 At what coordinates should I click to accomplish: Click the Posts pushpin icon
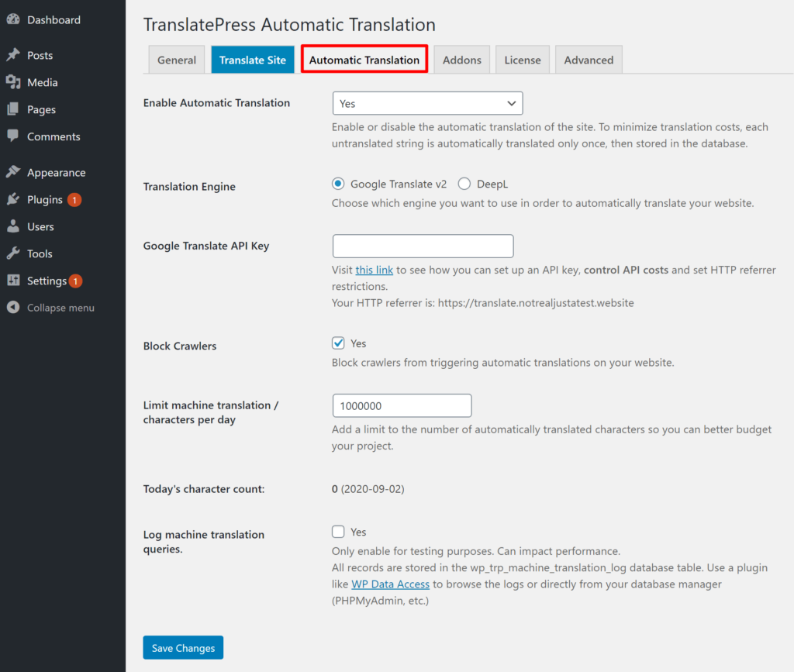coord(13,55)
